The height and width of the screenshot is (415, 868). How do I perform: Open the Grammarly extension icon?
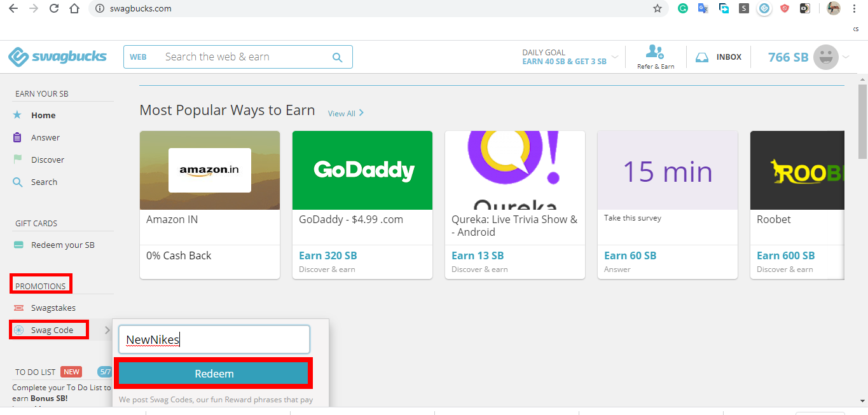point(683,8)
